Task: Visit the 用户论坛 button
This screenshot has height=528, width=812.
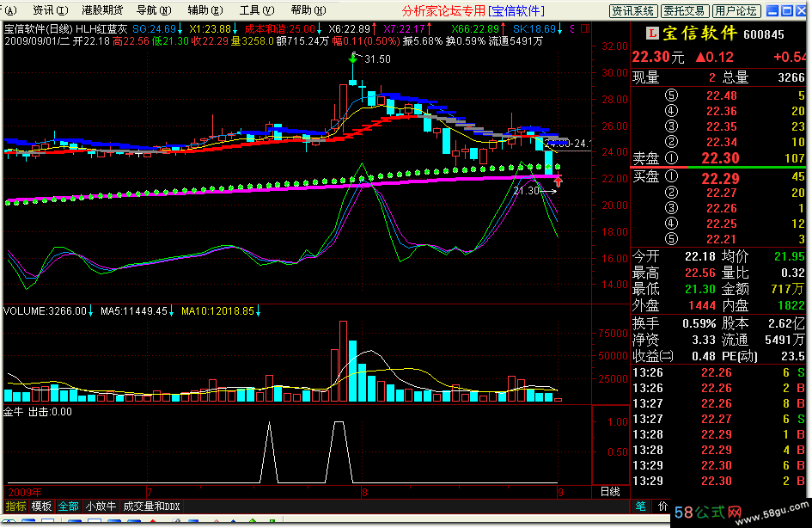Action: tap(736, 11)
